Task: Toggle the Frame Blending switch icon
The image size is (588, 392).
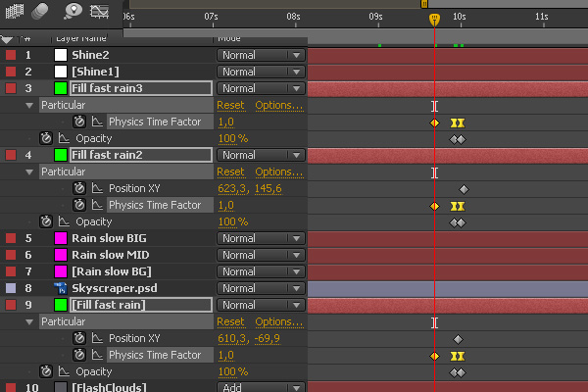Action: pos(15,11)
